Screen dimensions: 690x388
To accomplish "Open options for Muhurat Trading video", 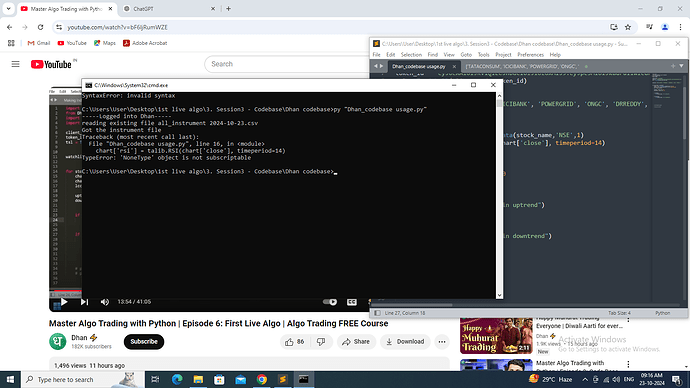I will pos(628,320).
